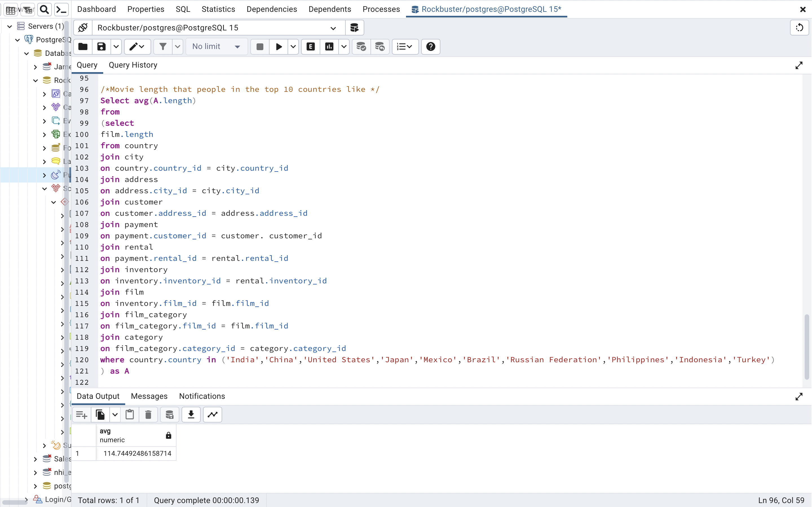Viewport: 812px width, 507px height.
Task: Toggle the connection status icon
Action: [83, 28]
